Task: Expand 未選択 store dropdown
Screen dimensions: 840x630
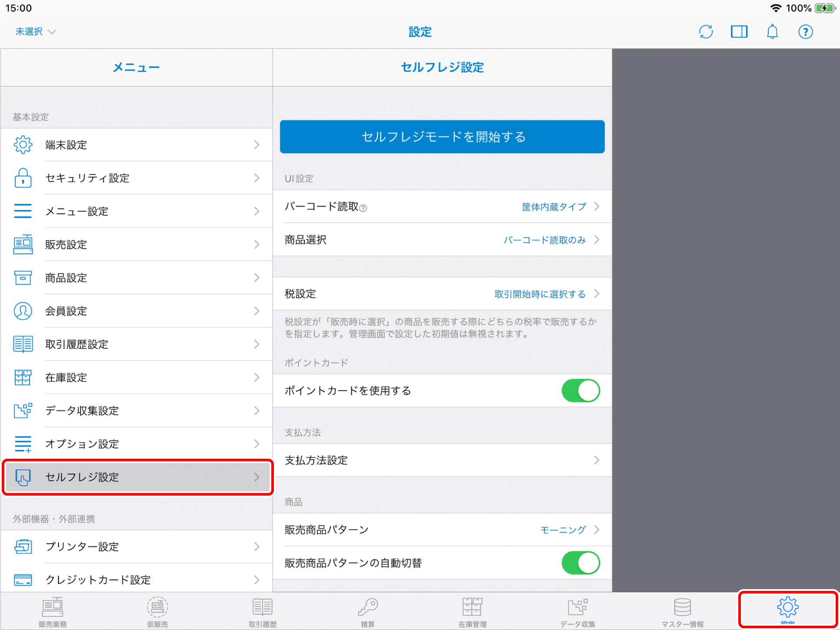Action: tap(36, 32)
